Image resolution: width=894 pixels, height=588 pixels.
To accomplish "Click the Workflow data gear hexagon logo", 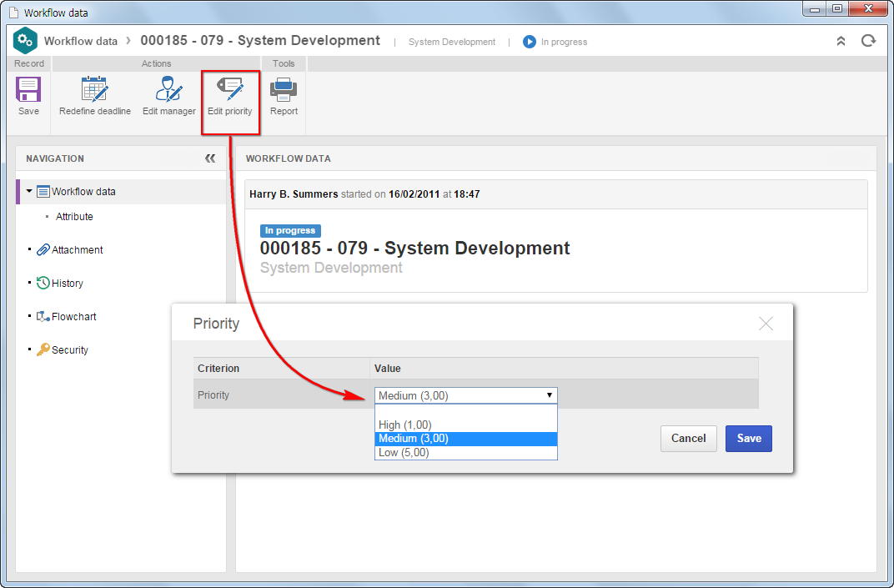I will coord(25,41).
